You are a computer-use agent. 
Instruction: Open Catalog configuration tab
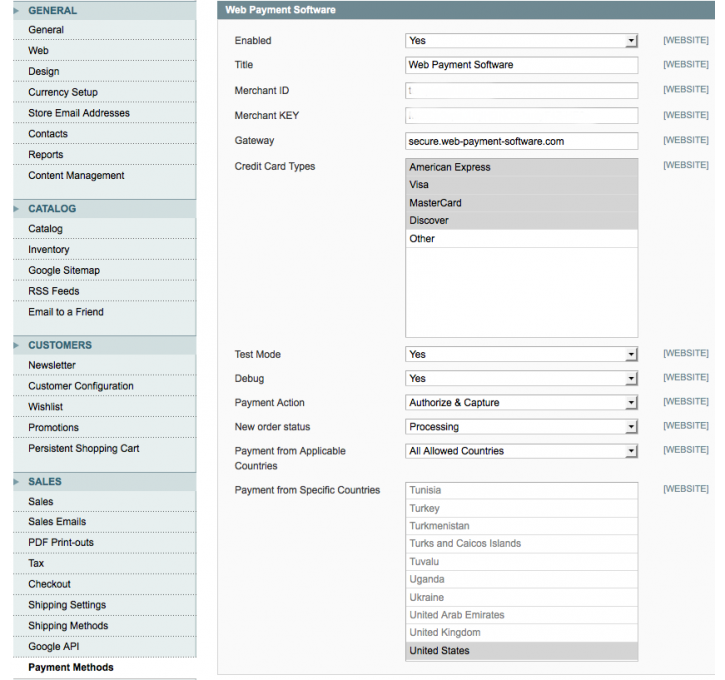(104, 228)
